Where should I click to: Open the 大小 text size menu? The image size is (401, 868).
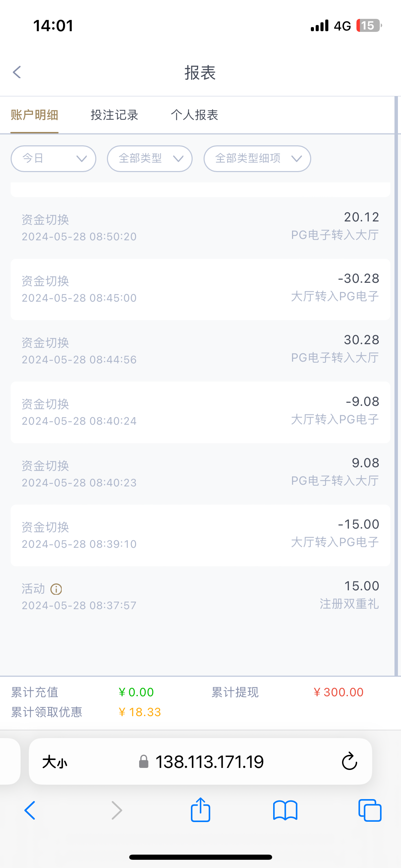(55, 762)
